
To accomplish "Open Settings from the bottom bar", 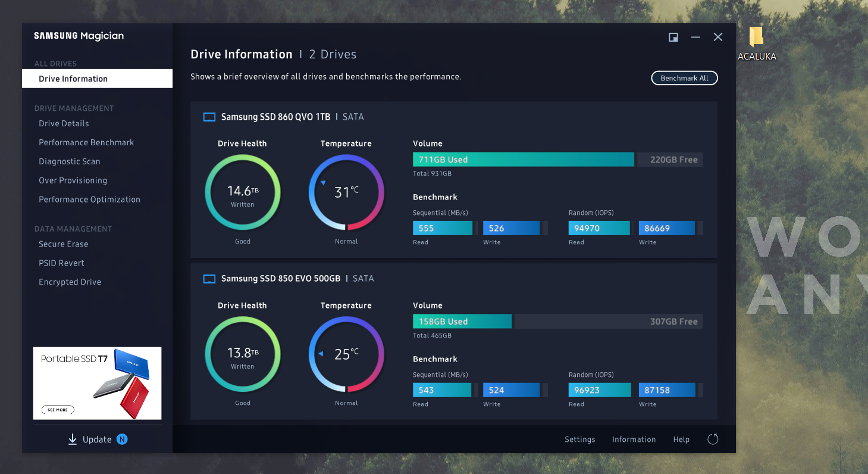I will click(580, 439).
